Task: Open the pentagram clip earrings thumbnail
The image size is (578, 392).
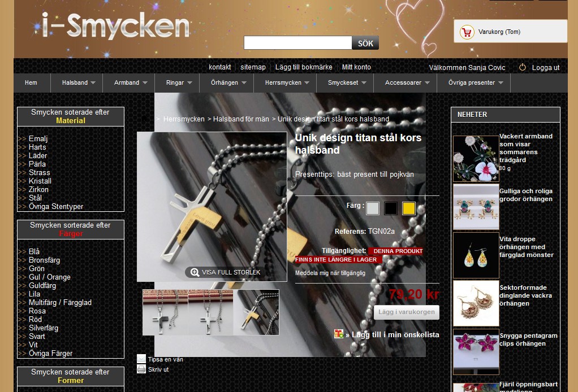Action: (x=476, y=351)
